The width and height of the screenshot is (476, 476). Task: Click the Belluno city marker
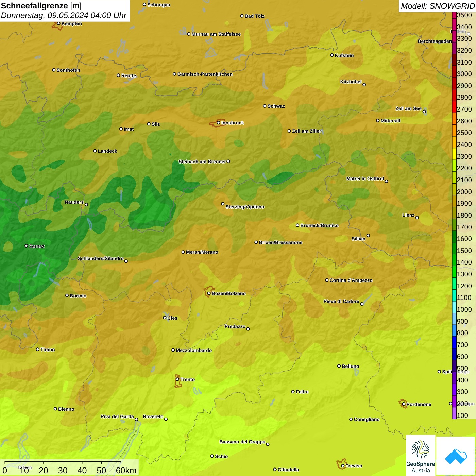[339, 366]
